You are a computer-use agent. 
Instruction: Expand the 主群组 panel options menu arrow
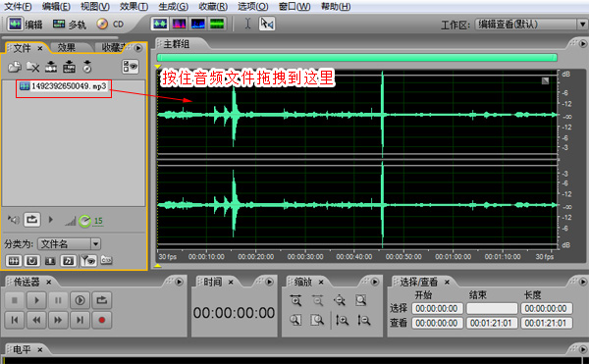pyautogui.click(x=583, y=43)
